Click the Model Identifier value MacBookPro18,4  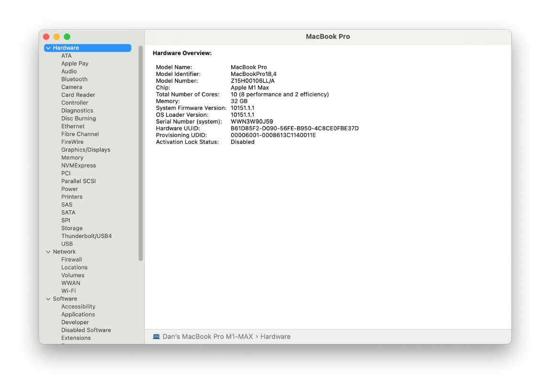(254, 74)
